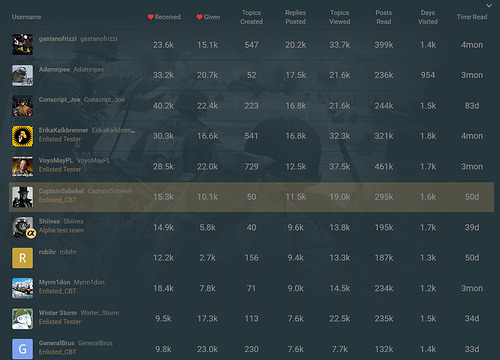Select 156 Topics Created for robihr
The image size is (500, 360).
[x=251, y=258]
